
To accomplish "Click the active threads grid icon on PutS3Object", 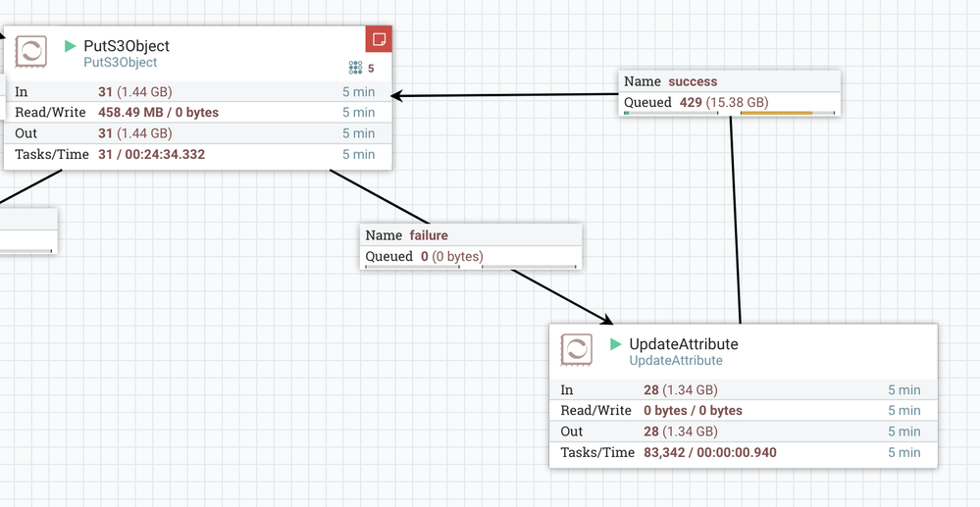I will point(356,68).
